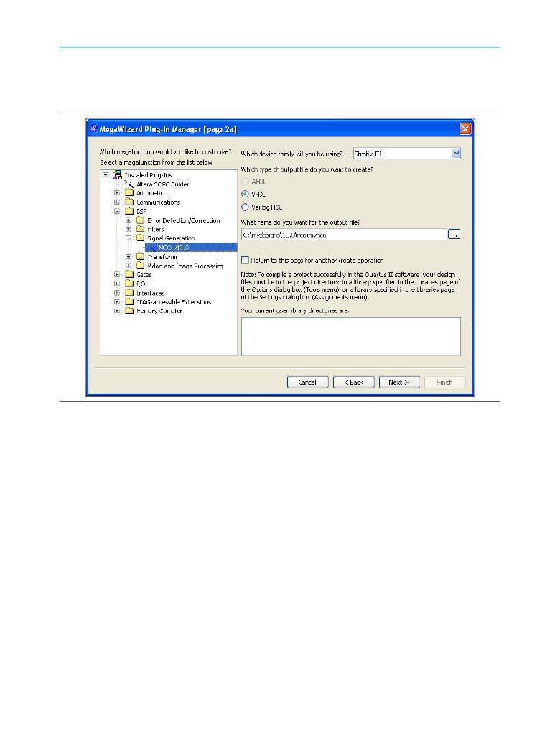Collapse the DSP tree node

[x=117, y=210]
